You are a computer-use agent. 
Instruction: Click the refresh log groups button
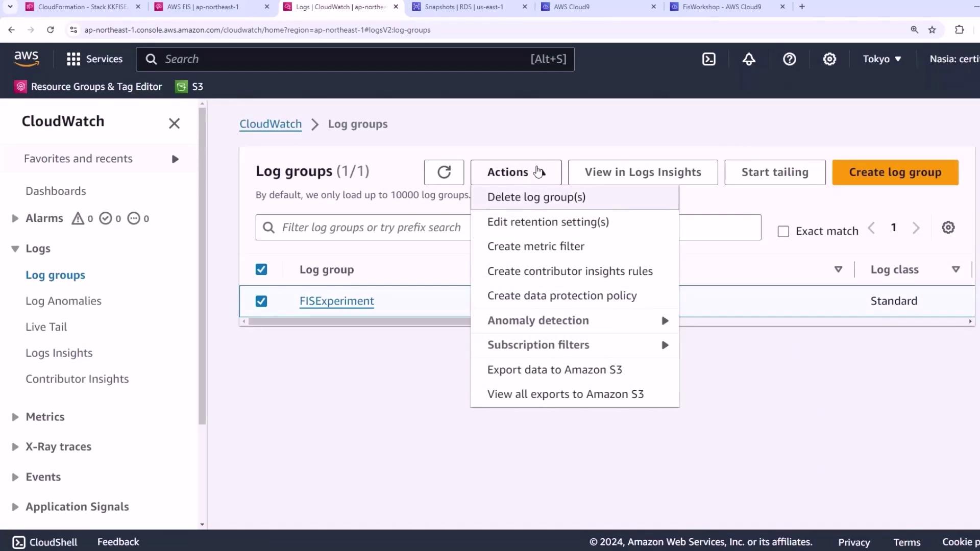point(444,172)
